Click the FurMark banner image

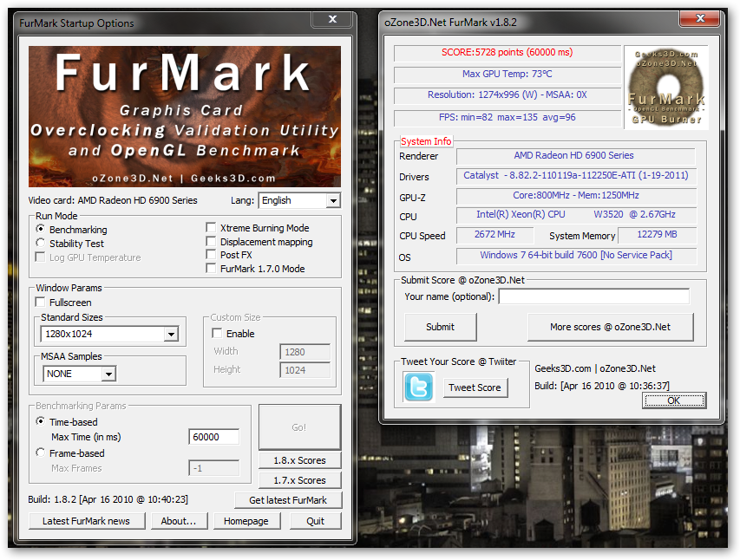[x=185, y=116]
